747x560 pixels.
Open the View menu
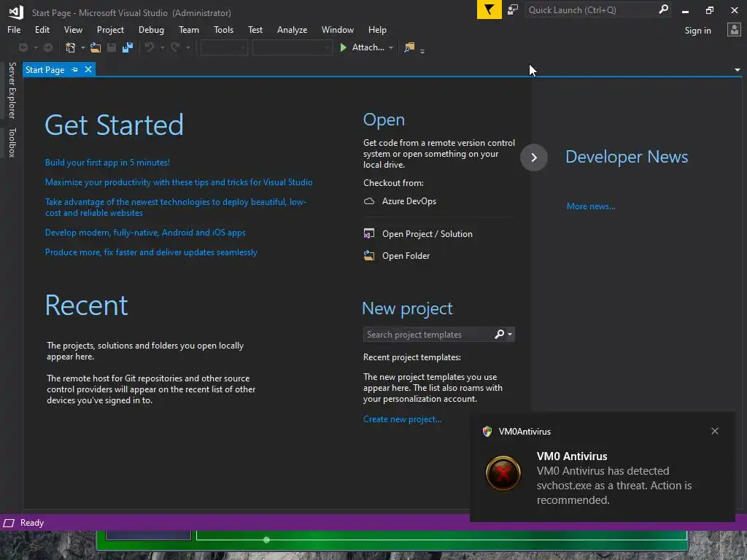click(x=73, y=29)
